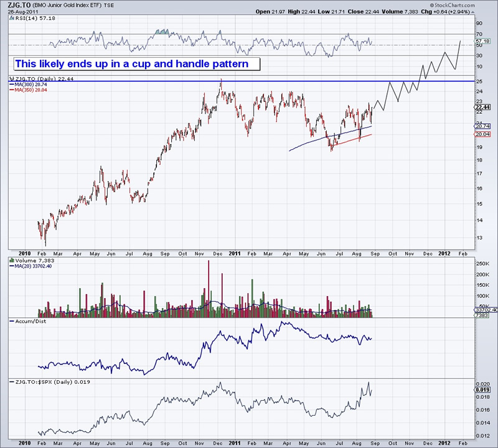This screenshot has height=448, width=498.
Task: Click the bold 22.44 price tag on axis
Action: click(483, 107)
